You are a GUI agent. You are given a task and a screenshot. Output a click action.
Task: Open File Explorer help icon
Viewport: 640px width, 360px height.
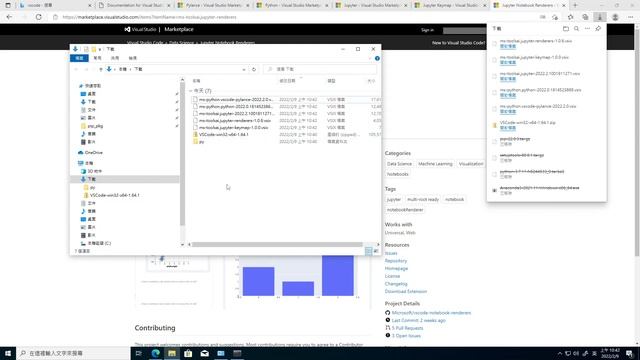tap(377, 58)
